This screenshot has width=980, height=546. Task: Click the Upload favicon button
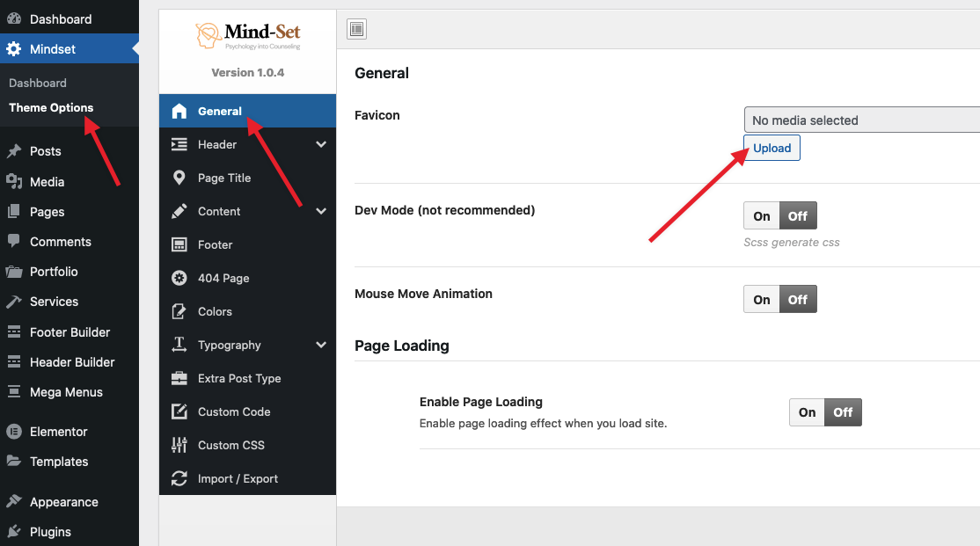(x=772, y=148)
